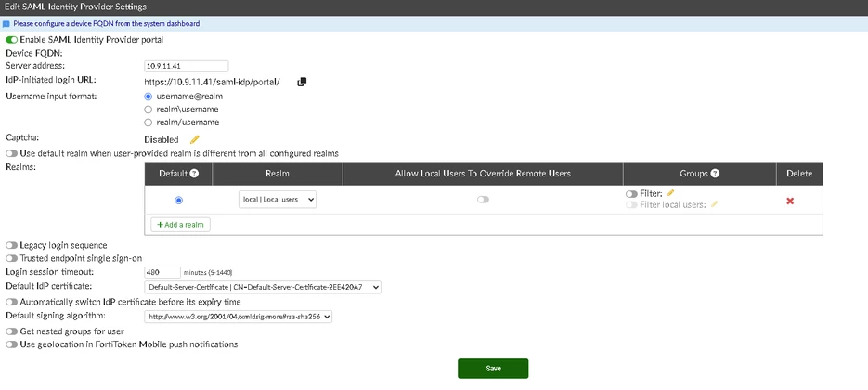Viewport: 868px width, 390px height.
Task: Delete the local realm row
Action: tap(790, 201)
